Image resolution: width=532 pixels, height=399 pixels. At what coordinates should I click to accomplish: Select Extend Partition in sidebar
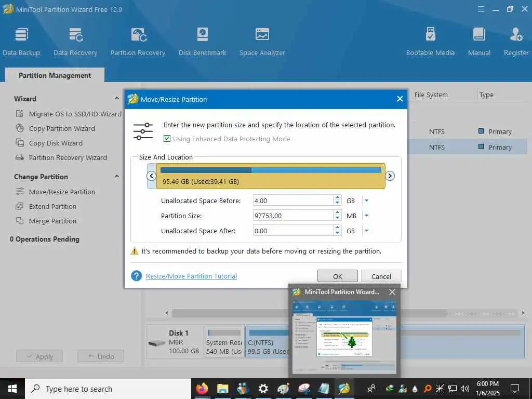coord(46,207)
